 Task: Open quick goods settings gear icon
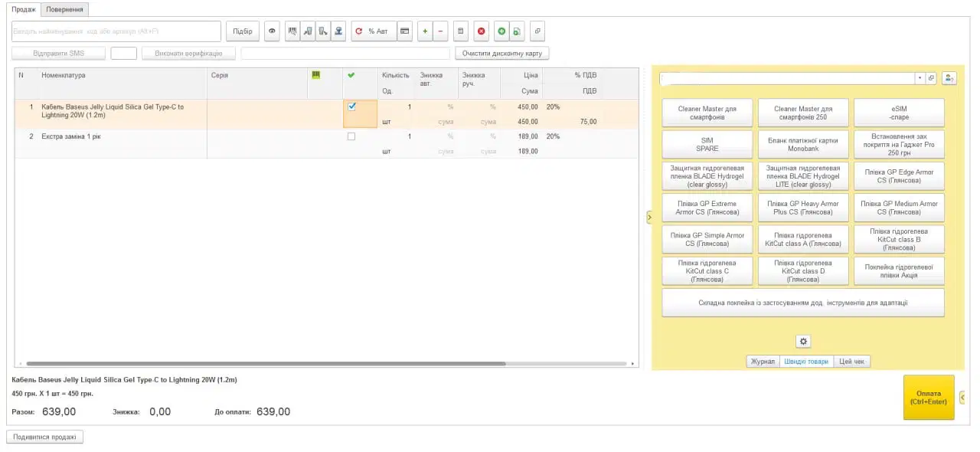tap(803, 342)
